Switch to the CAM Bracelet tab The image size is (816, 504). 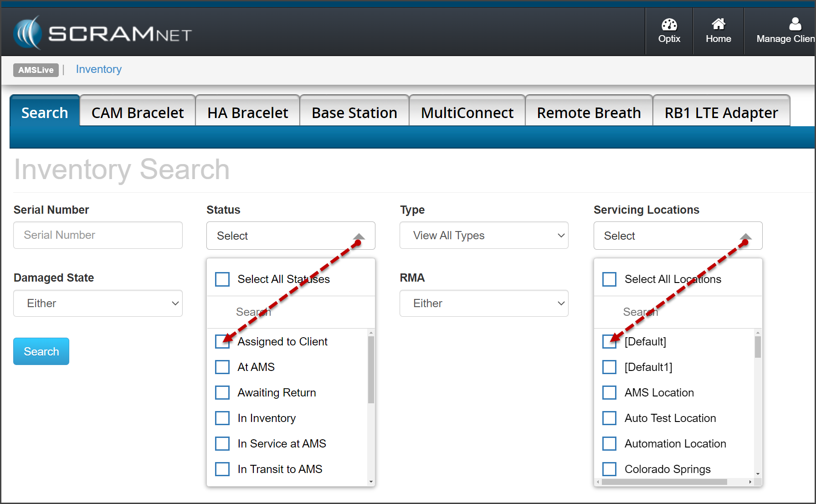138,113
